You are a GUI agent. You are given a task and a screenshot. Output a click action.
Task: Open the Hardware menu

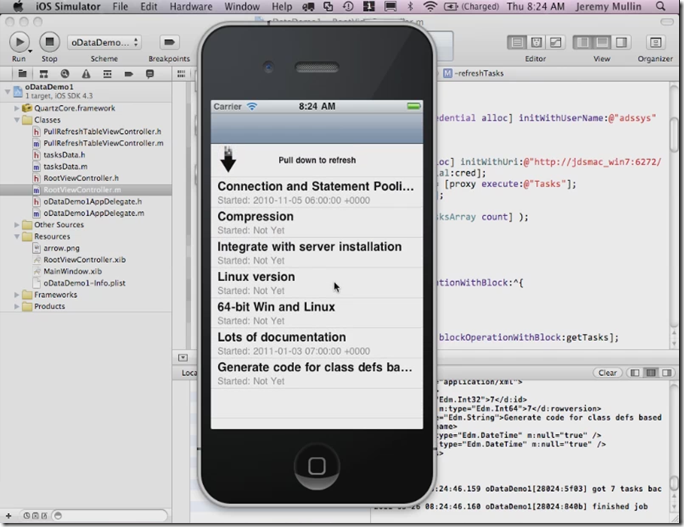point(191,7)
